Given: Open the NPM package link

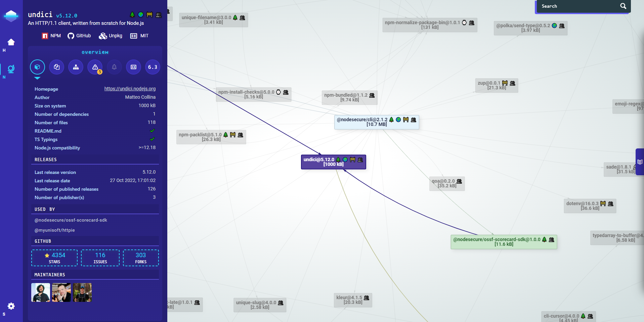Looking at the screenshot, I should (x=51, y=36).
